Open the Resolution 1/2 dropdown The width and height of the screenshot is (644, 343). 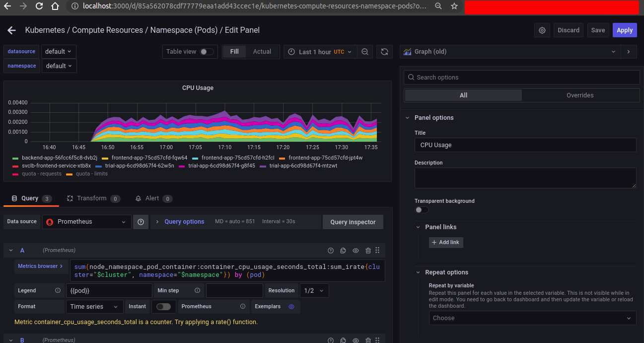314,290
